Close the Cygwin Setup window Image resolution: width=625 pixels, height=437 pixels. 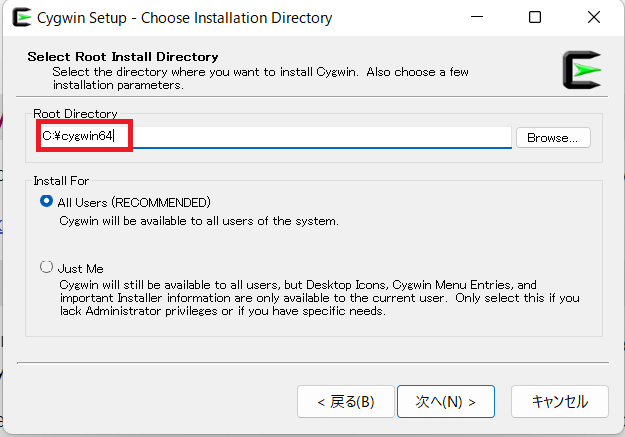594,17
